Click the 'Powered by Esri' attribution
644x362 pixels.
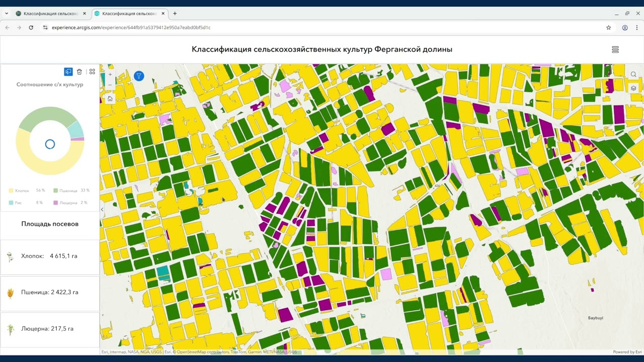[627, 352]
